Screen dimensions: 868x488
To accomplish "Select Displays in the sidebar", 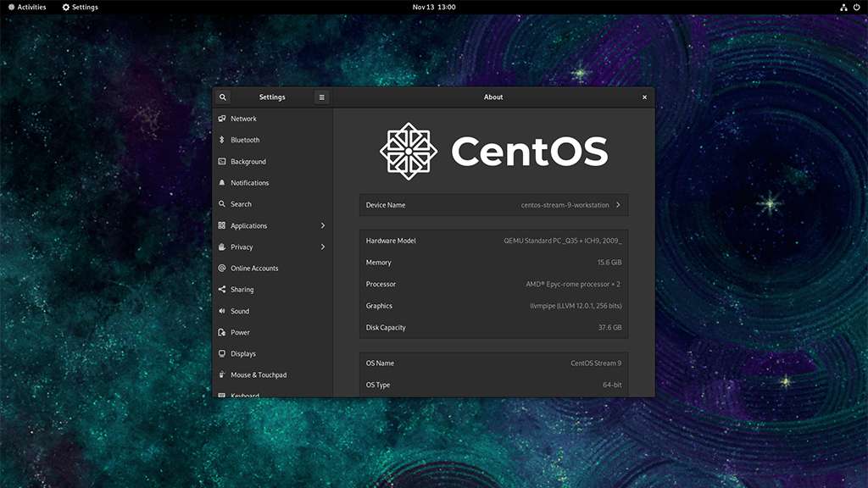I will (x=272, y=353).
